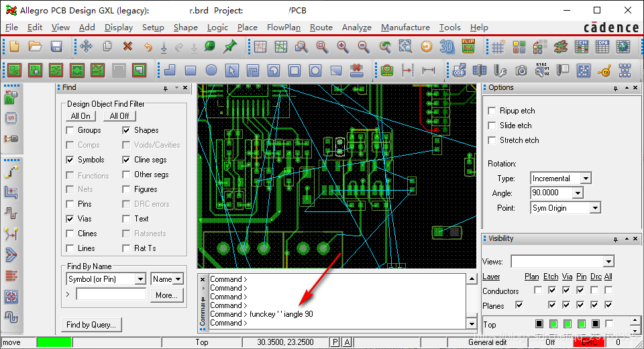Open the 3D viewer icon
Image resolution: width=644 pixels, height=349 pixels.
click(447, 47)
